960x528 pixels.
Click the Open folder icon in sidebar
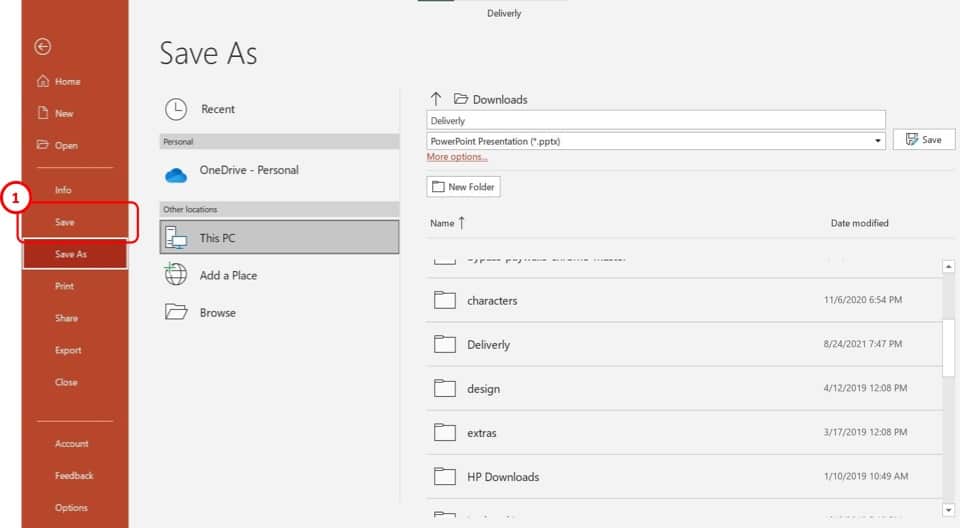(42, 145)
